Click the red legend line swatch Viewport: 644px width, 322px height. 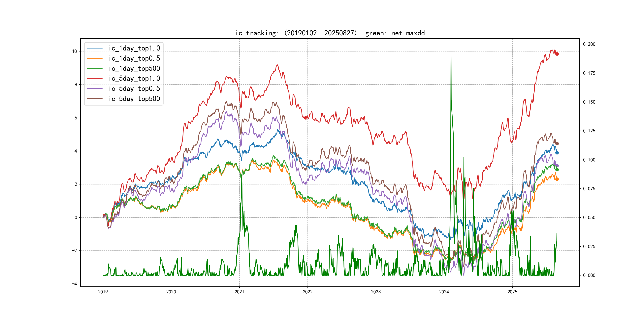[x=95, y=79]
